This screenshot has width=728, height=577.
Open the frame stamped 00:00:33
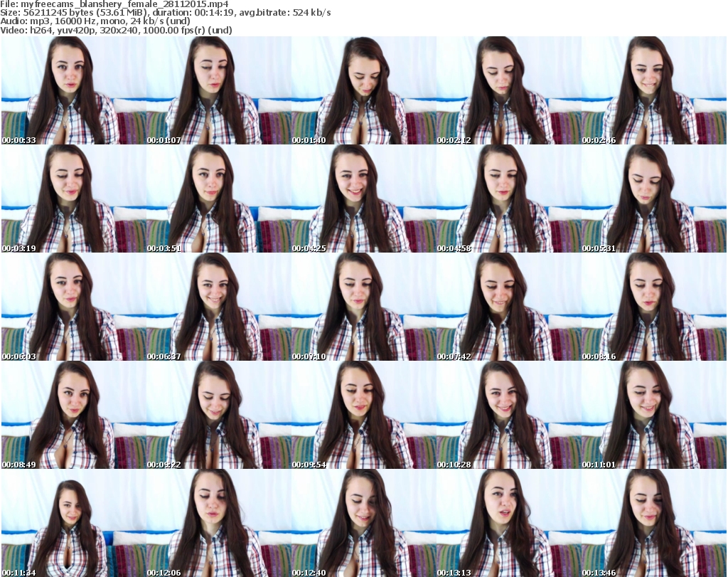click(74, 90)
